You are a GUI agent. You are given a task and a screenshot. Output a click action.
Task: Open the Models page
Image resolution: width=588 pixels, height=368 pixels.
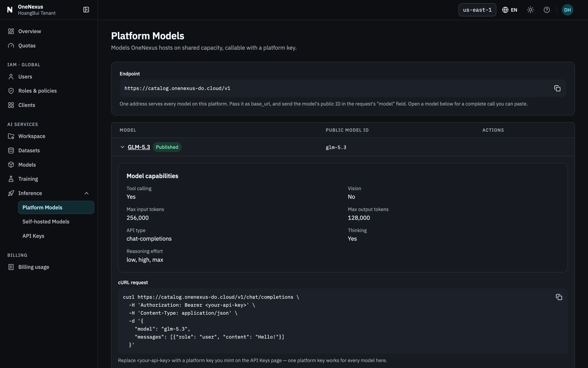click(27, 165)
